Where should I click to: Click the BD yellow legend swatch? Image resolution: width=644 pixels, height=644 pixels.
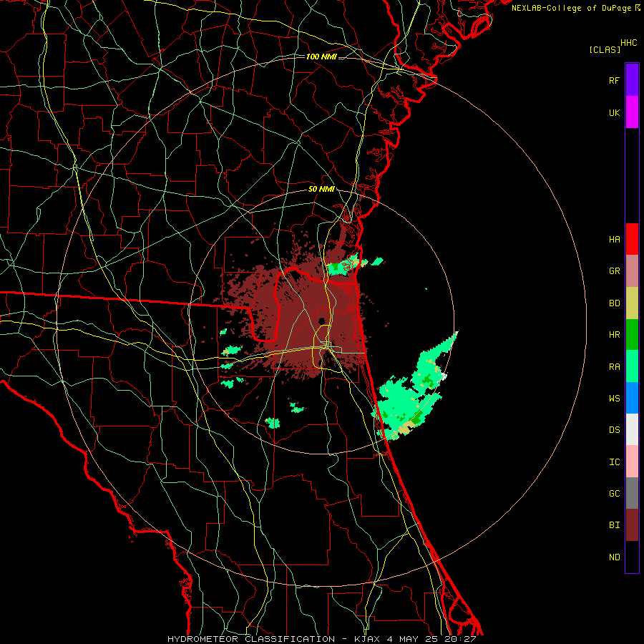(632, 303)
